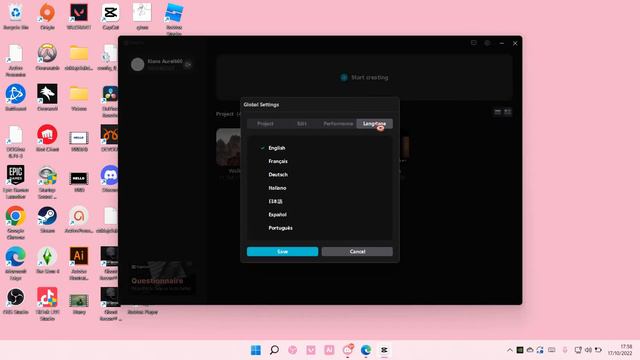640x360 pixels.
Task: Launch the Riot Client desktop shortcut
Action: coord(47,138)
